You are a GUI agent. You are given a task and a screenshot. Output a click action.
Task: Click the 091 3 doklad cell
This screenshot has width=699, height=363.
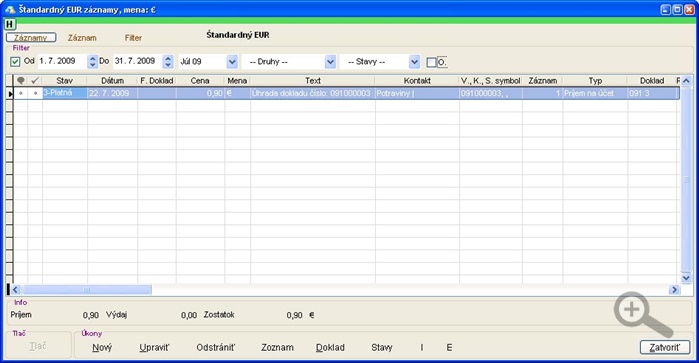[x=652, y=93]
